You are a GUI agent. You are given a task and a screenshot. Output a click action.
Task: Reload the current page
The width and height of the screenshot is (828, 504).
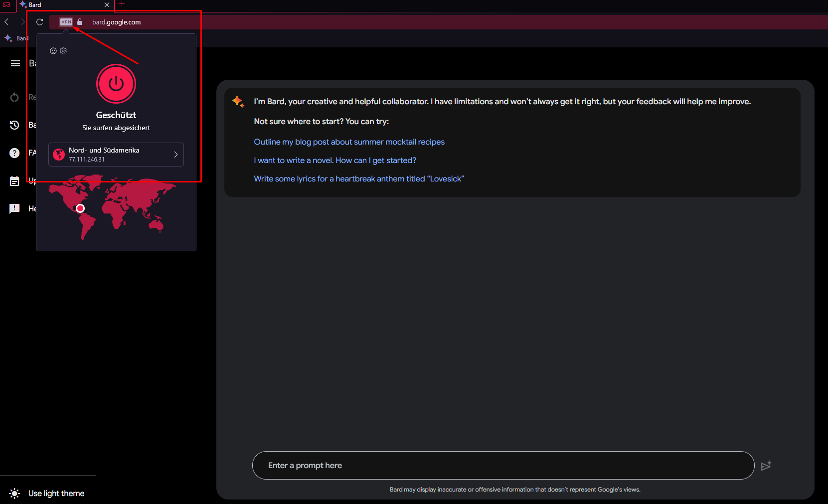pos(40,22)
